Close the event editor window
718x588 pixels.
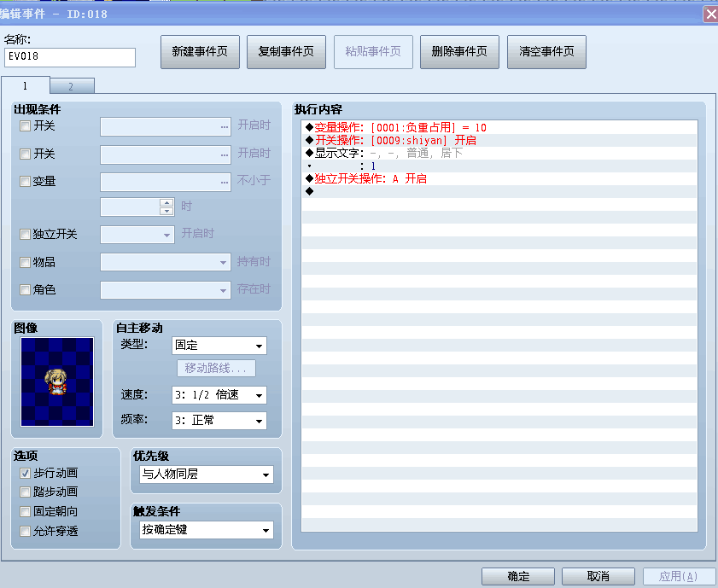(710, 15)
